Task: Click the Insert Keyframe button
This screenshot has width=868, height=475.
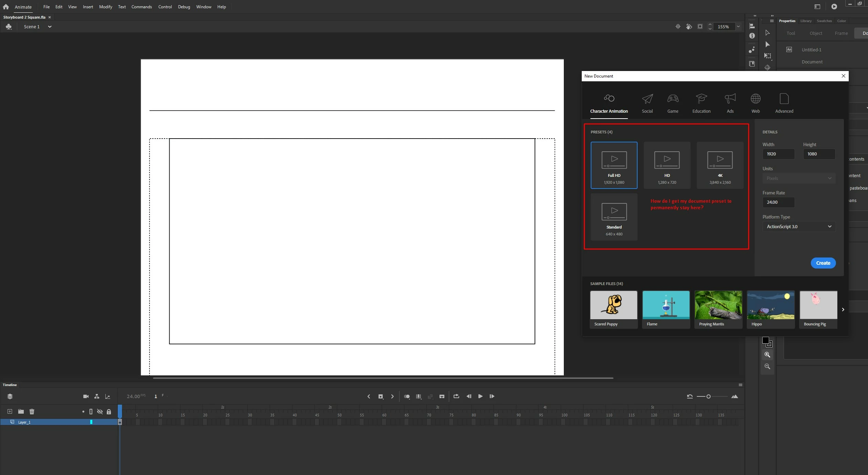Action: [x=381, y=396]
